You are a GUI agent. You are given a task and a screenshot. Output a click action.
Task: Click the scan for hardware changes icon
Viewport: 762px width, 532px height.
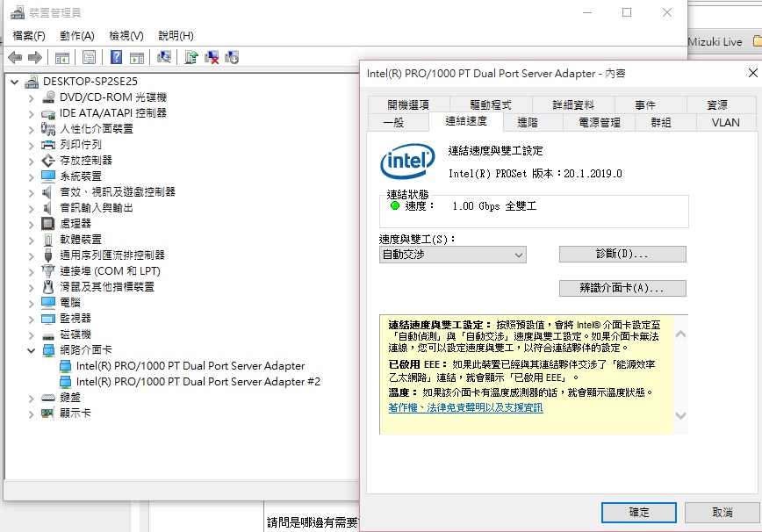[x=164, y=57]
